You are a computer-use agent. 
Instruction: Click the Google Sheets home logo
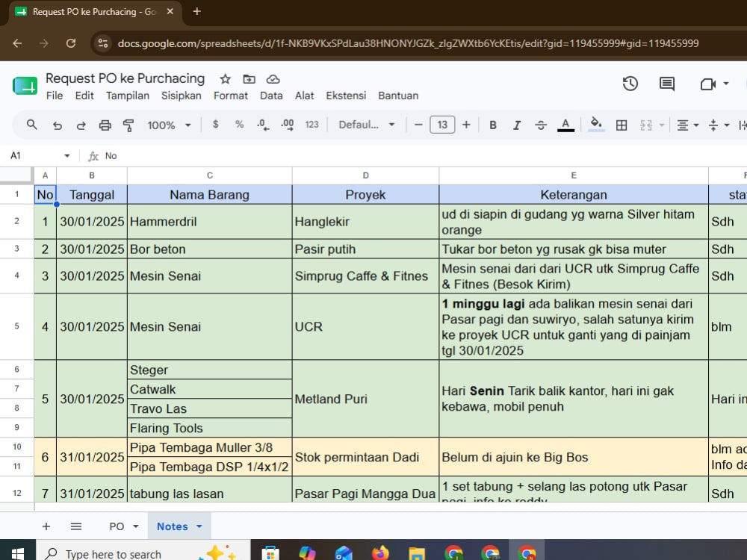[25, 86]
